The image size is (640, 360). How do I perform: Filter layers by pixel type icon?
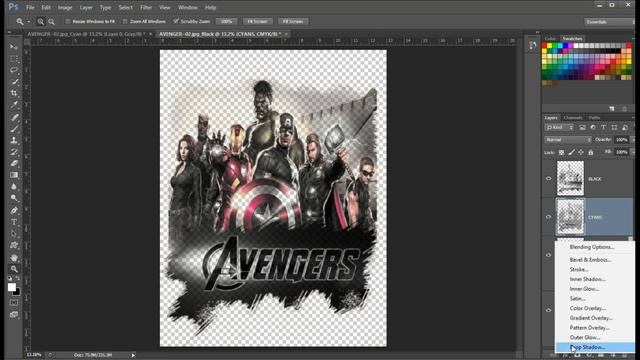point(582,128)
